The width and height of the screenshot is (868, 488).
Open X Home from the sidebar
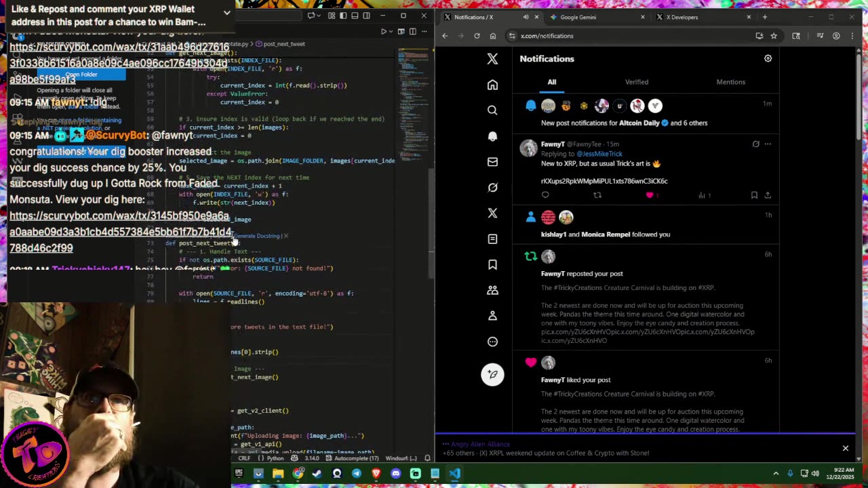click(x=492, y=85)
